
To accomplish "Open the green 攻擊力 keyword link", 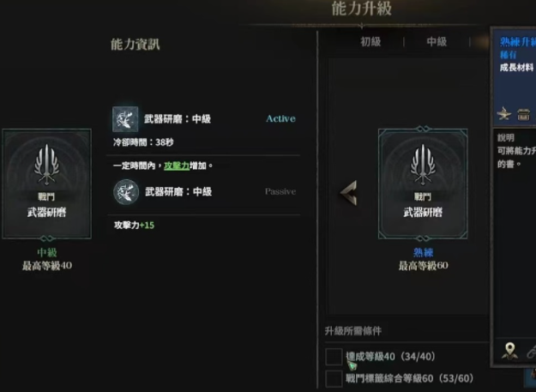I will [x=177, y=166].
